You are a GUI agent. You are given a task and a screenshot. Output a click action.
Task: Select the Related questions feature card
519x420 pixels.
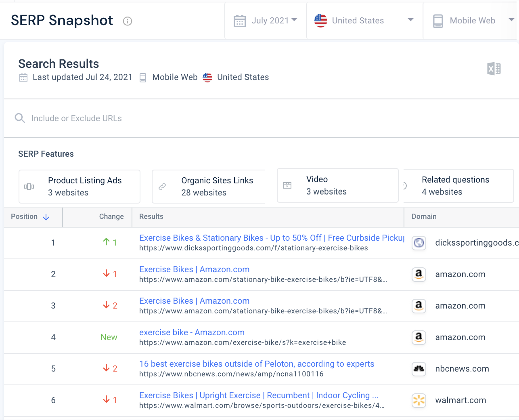coord(458,186)
